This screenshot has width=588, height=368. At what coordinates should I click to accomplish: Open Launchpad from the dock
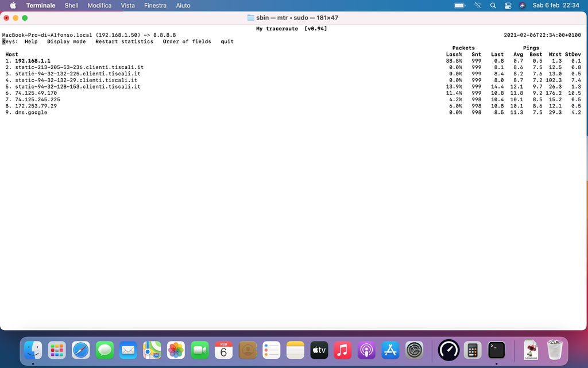pos(57,350)
